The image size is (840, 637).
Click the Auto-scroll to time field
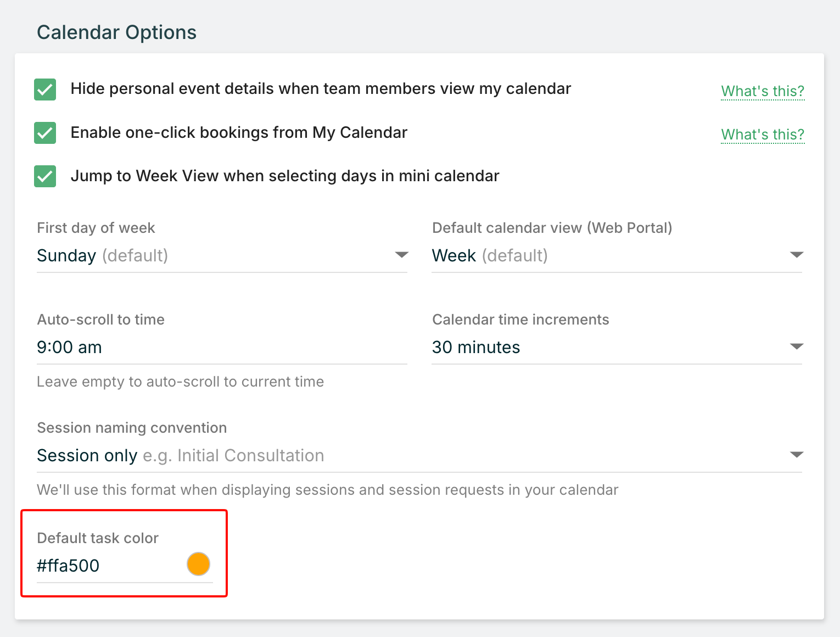(222, 348)
